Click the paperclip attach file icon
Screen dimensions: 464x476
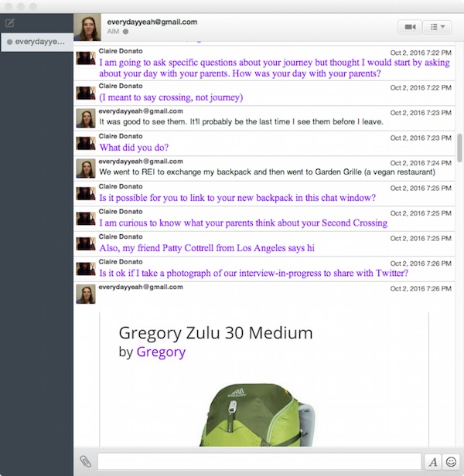pos(85,461)
